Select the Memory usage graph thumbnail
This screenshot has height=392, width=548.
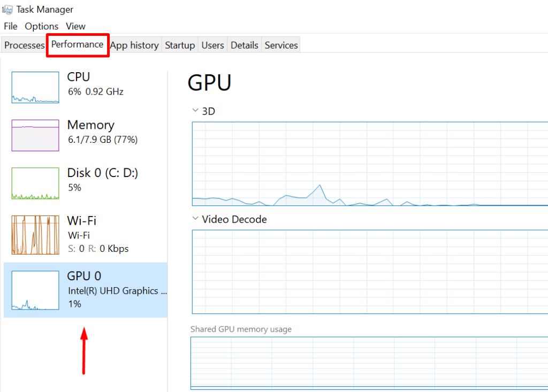click(35, 135)
